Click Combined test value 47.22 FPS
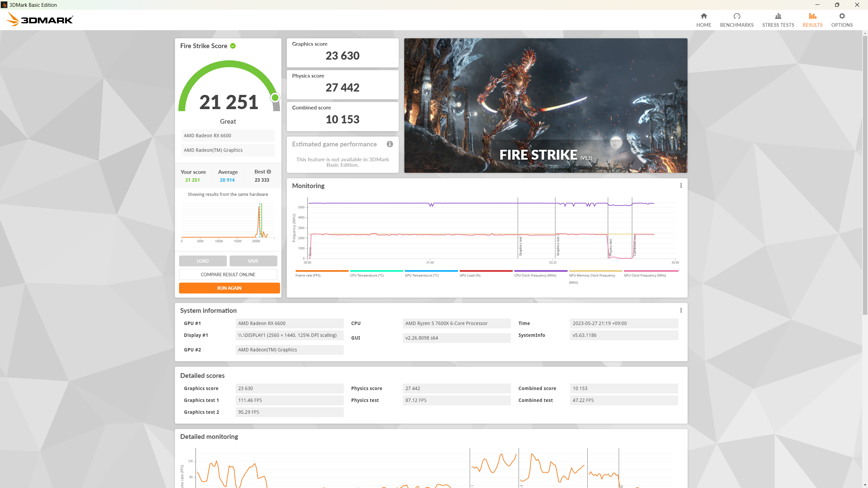Screen dimensions: 868x488 [624, 400]
